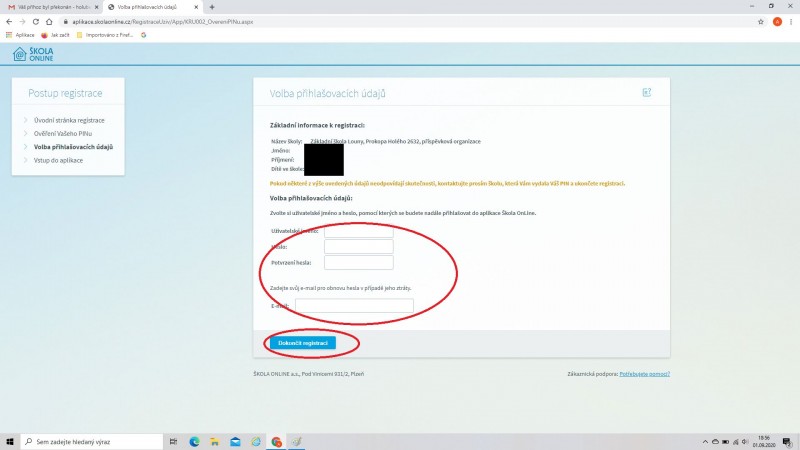Image resolution: width=800 pixels, height=450 pixels.
Task: Open the Importováno bookmarks folder
Action: (105, 34)
